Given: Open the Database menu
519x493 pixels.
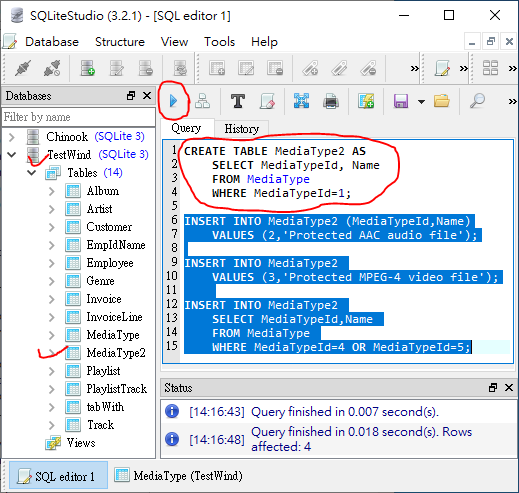Looking at the screenshot, I should (x=52, y=42).
